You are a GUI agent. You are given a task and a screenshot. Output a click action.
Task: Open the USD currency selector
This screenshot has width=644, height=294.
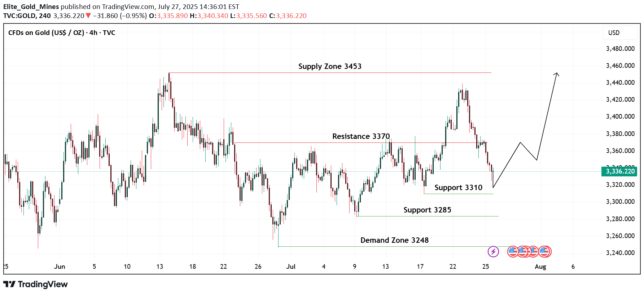[620, 33]
